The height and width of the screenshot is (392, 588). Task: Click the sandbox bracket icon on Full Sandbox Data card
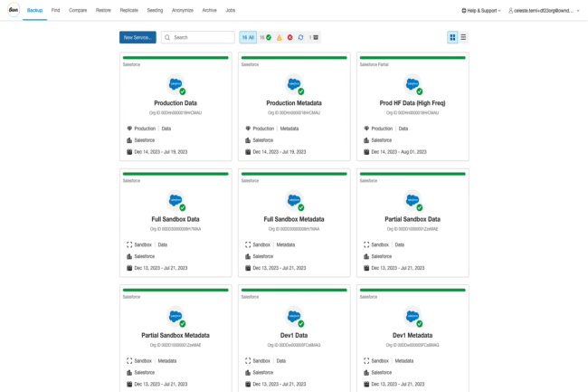[x=129, y=244]
